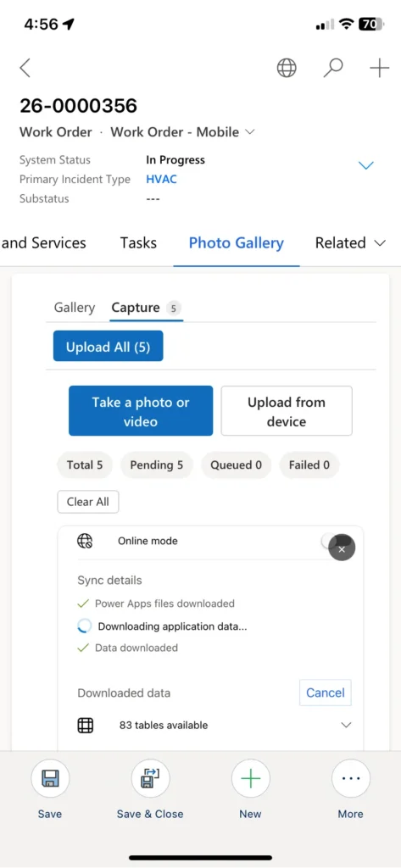This screenshot has height=868, width=401.
Task: Filter by the Queued 0 chip
Action: pyautogui.click(x=236, y=465)
